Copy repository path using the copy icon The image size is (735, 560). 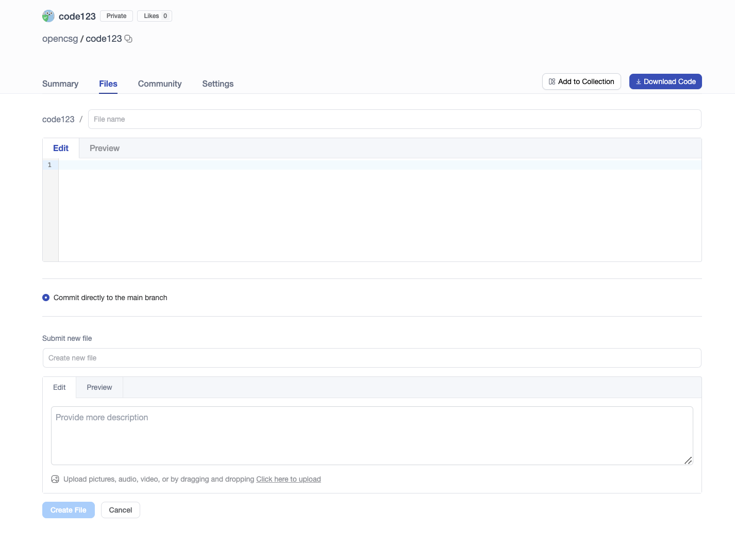pos(128,38)
